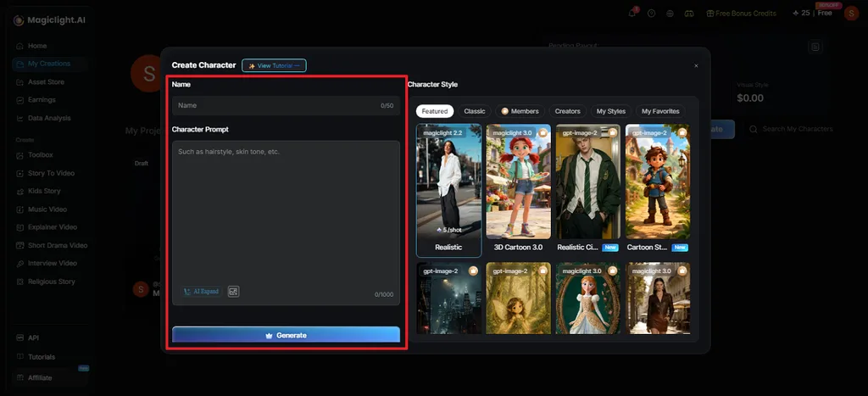Viewport: 868px width, 396px height.
Task: Switch to the Members style tab
Action: (x=520, y=111)
